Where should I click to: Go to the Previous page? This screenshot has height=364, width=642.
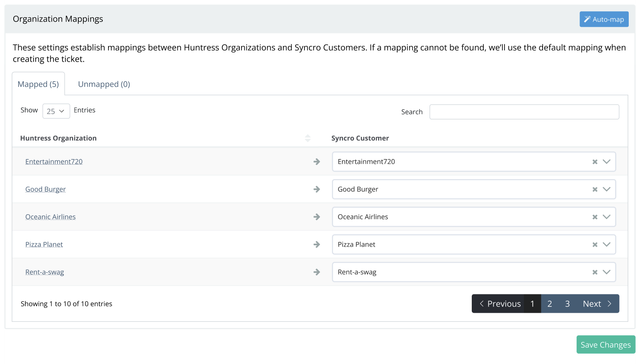pos(498,304)
